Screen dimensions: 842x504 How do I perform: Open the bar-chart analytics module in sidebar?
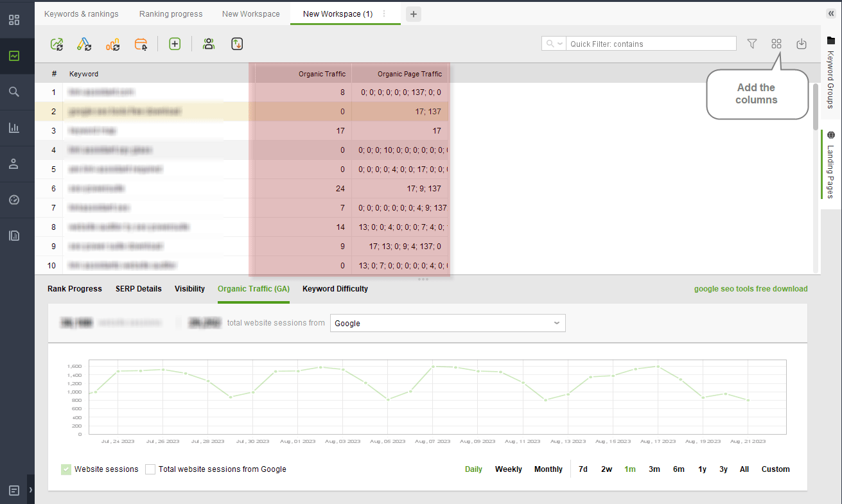point(13,128)
